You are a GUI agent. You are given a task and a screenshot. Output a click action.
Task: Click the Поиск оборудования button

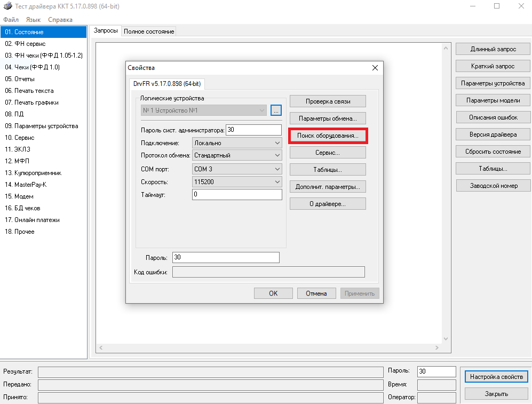[328, 136]
